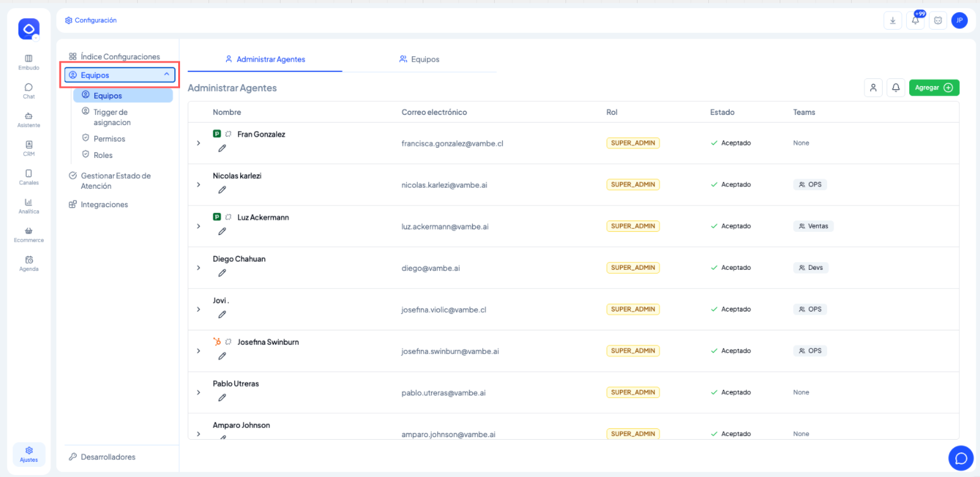
Task: Open the Ecommerce basket icon
Action: (28, 234)
